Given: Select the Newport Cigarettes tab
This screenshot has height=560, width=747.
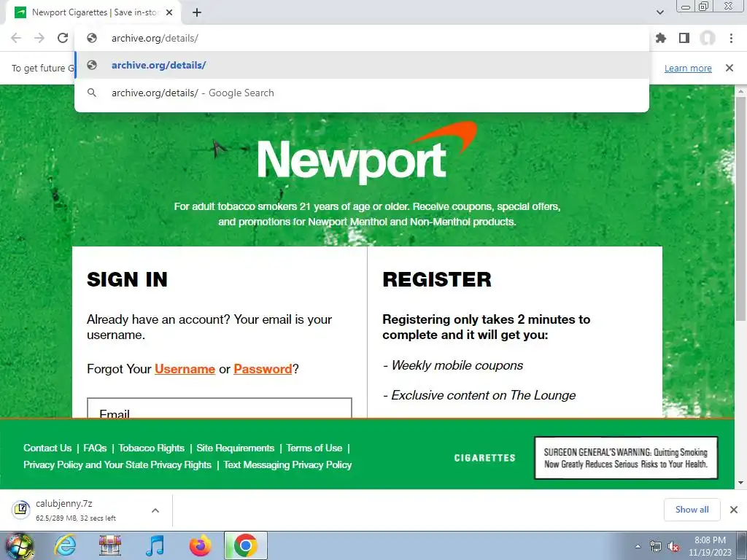Looking at the screenshot, I should [x=93, y=12].
